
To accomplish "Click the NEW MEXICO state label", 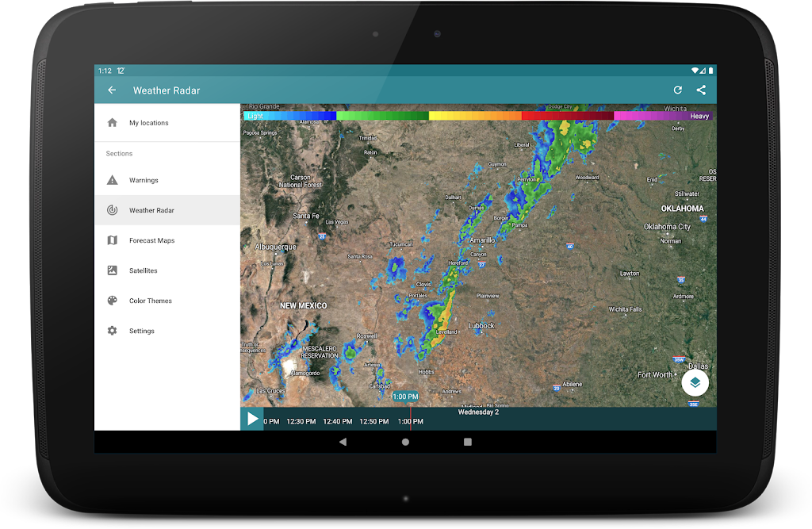I will click(x=304, y=305).
